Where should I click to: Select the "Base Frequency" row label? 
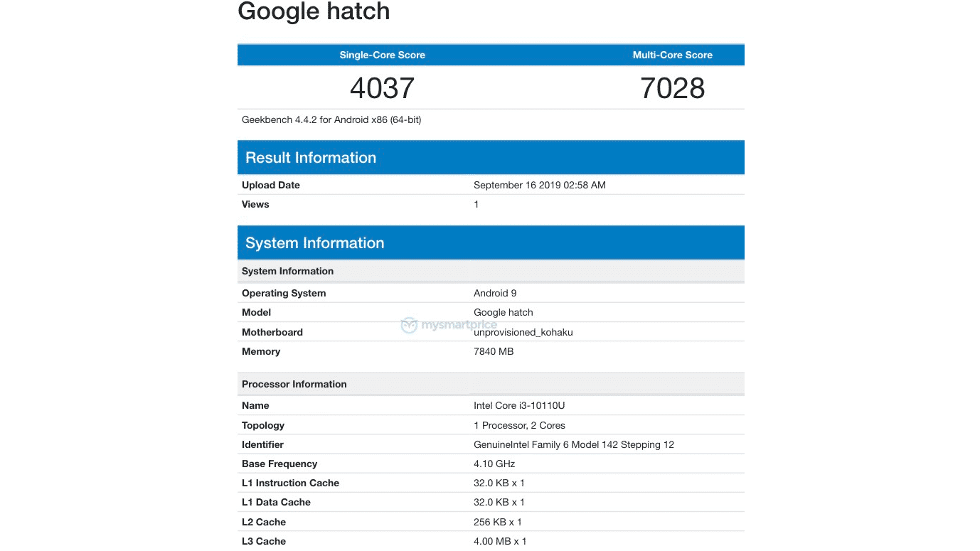[279, 464]
